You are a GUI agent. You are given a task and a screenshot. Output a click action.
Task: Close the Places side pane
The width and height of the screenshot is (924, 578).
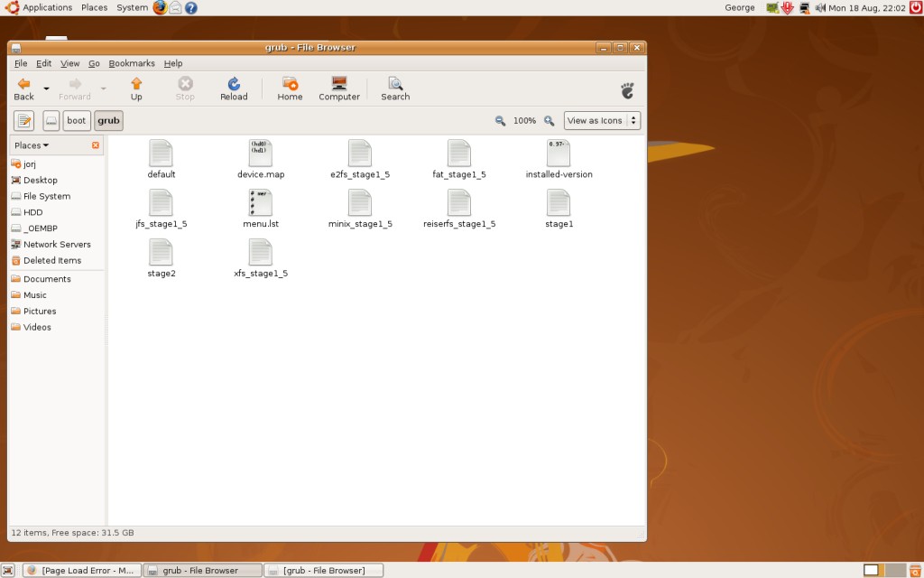96,145
